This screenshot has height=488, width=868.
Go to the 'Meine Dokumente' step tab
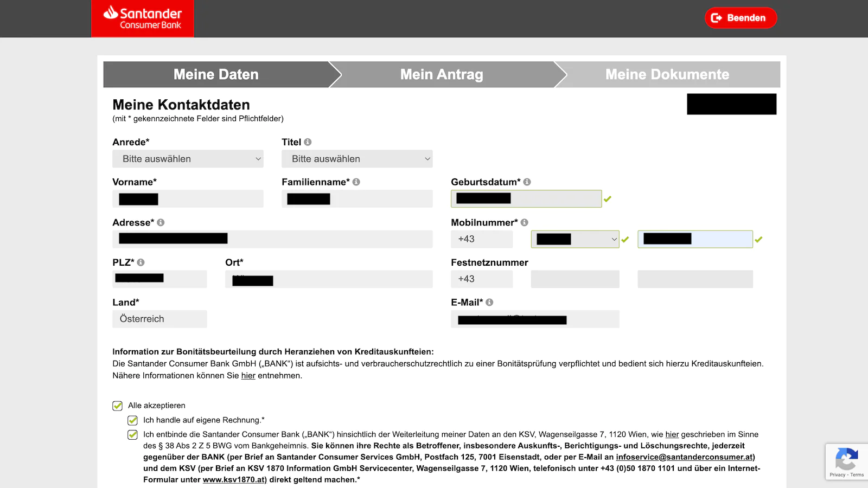coord(667,74)
